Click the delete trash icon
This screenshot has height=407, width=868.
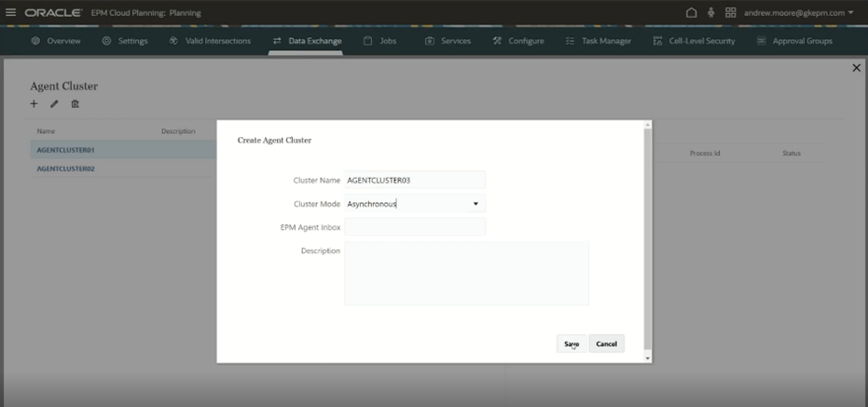(76, 104)
